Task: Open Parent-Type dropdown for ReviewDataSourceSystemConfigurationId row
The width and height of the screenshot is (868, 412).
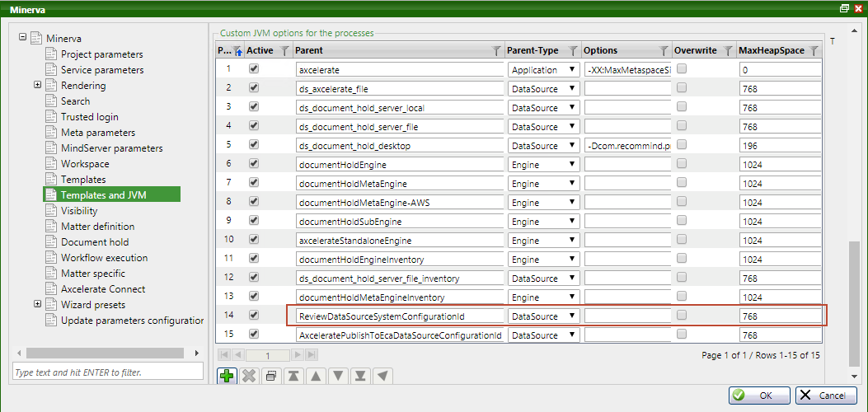Action: (572, 316)
